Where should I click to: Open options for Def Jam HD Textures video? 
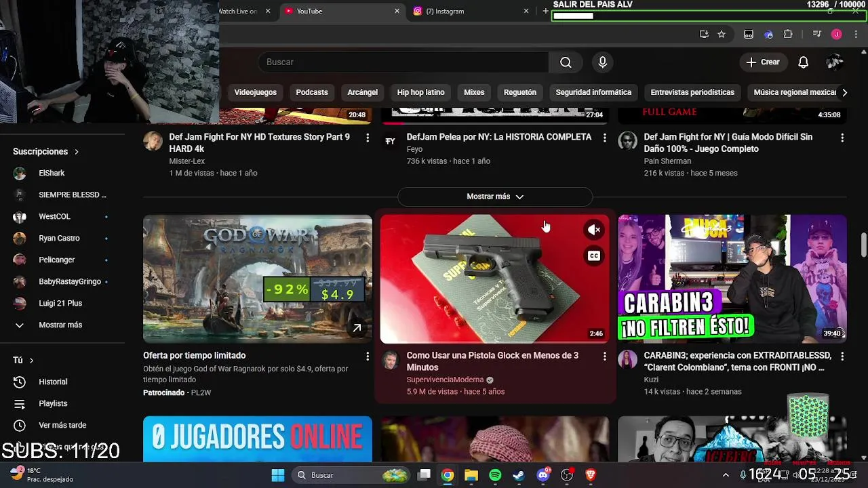tap(368, 138)
